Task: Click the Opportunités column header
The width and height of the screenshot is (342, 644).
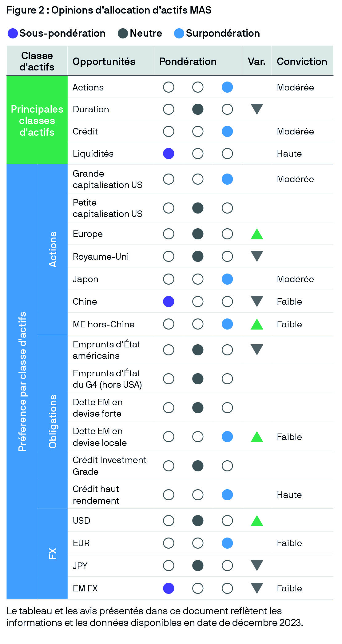Action: click(x=104, y=62)
